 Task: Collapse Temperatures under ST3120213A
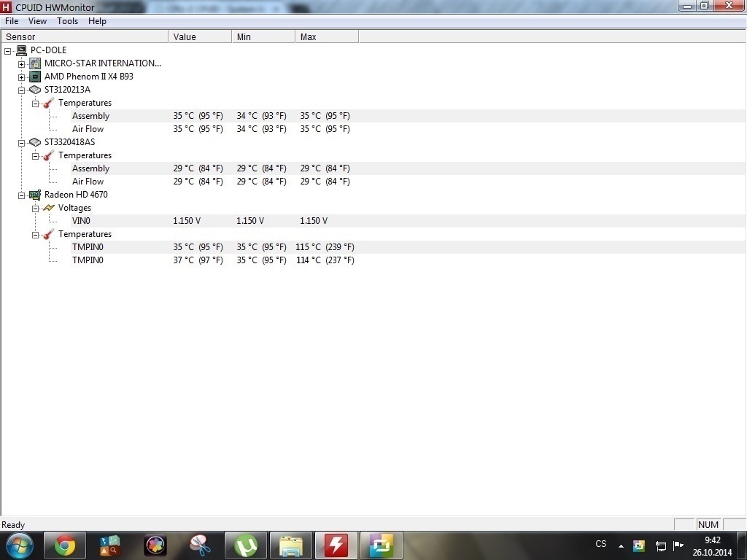coord(35,104)
